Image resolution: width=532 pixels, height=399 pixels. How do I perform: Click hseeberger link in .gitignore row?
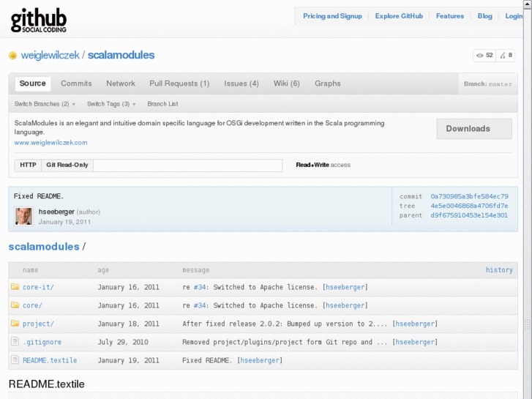415,343
